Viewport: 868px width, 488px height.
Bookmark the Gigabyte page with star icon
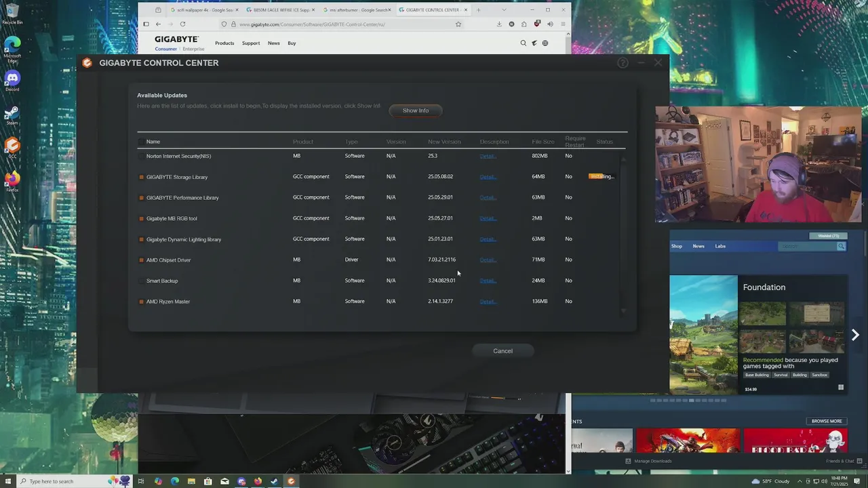[x=458, y=24]
